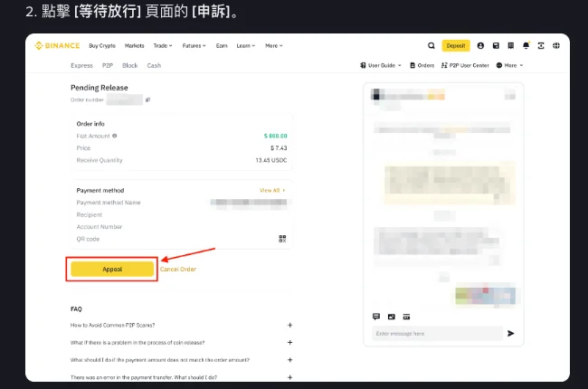
Task: Go to Markets menu item
Action: (x=134, y=46)
